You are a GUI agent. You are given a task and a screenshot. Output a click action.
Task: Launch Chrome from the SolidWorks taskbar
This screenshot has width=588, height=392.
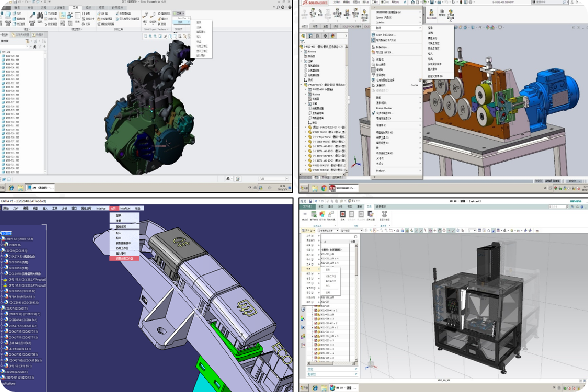323,188
